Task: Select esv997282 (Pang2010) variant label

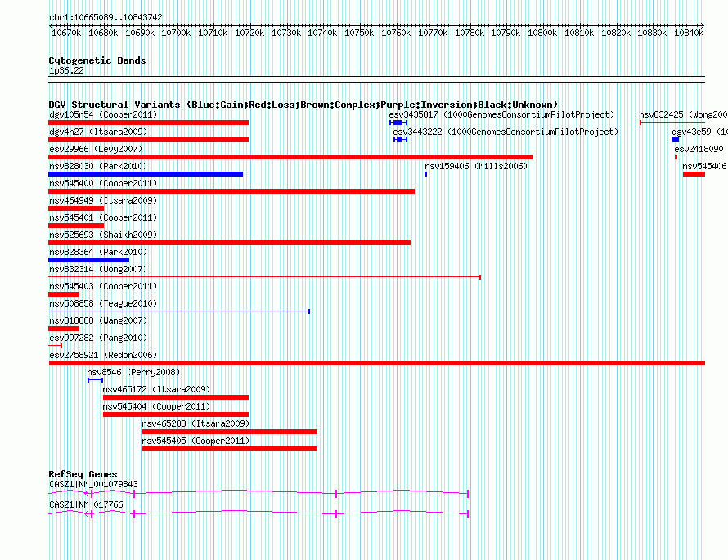Action: coord(98,338)
